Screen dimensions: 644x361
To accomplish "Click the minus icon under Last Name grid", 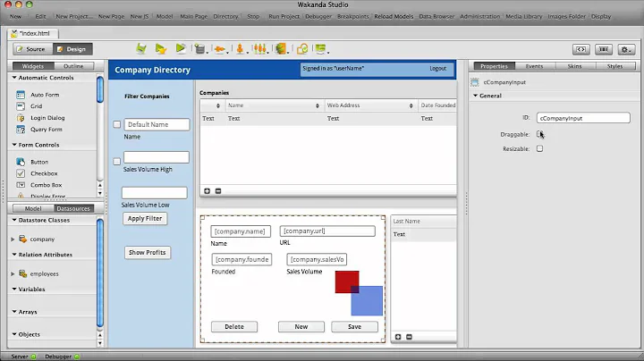I will pyautogui.click(x=409, y=337).
